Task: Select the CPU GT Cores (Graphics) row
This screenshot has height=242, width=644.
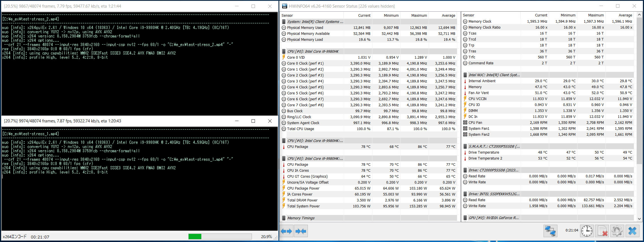Action: [x=368, y=176]
